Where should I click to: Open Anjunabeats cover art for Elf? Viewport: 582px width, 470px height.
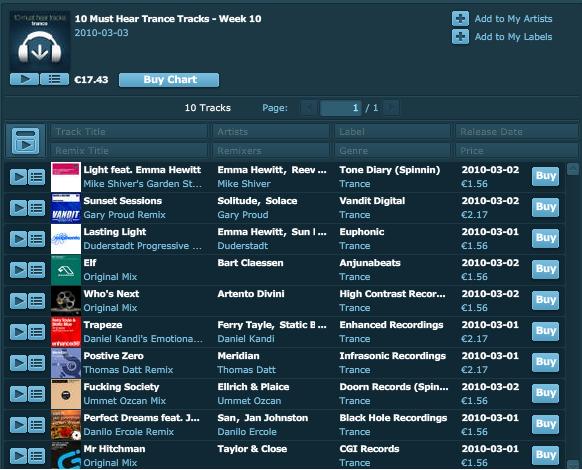[x=66, y=270]
